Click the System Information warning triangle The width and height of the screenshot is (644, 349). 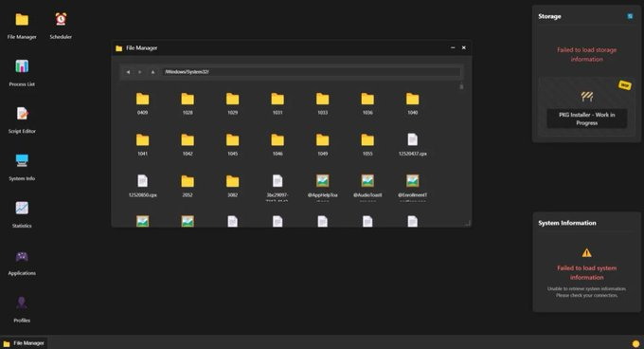coord(586,253)
